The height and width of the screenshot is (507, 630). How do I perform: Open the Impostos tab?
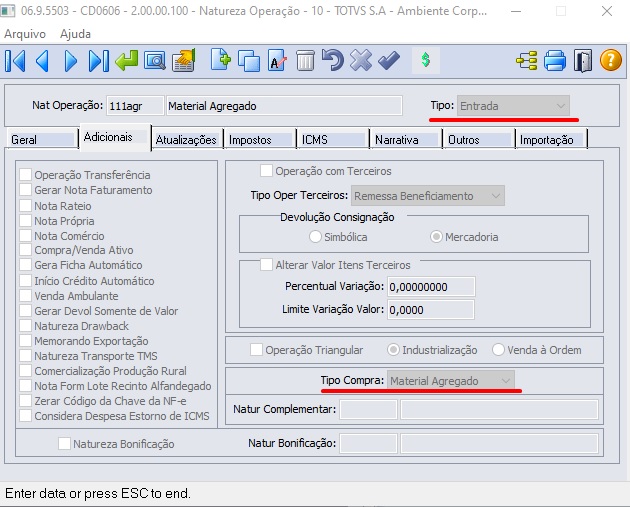click(x=260, y=139)
